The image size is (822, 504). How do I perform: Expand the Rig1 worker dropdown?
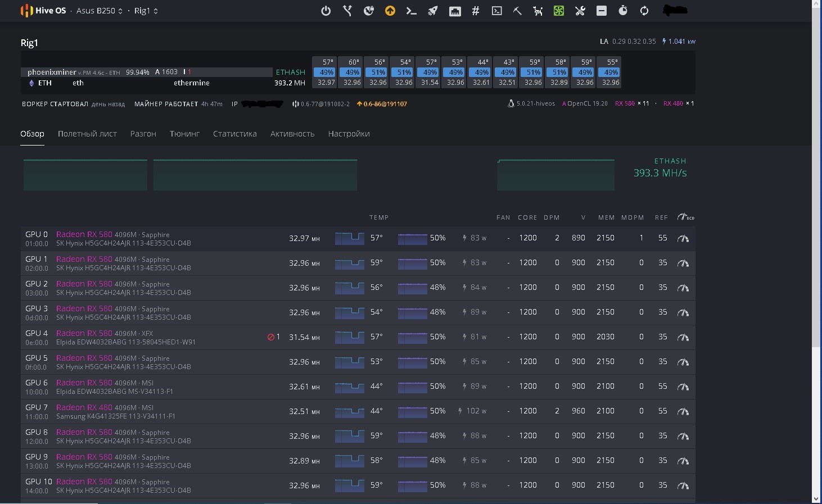coord(146,11)
